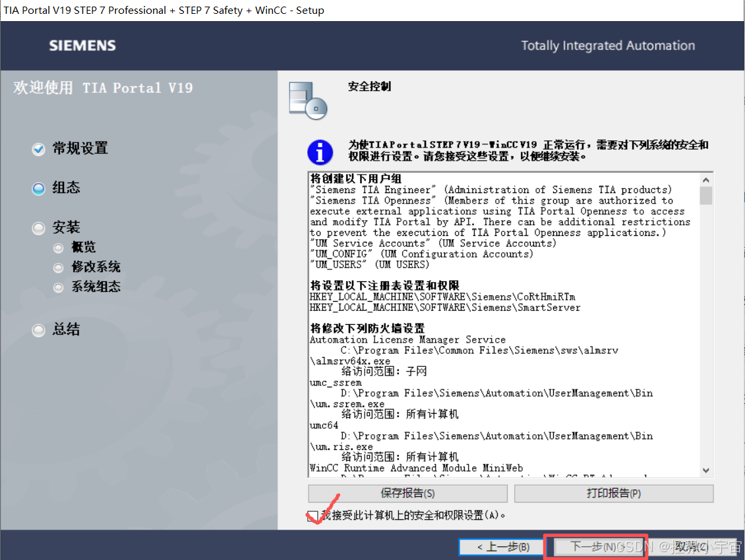Click the 将修改下列防火墙设置 heading
The width and height of the screenshot is (745, 560).
[367, 328]
